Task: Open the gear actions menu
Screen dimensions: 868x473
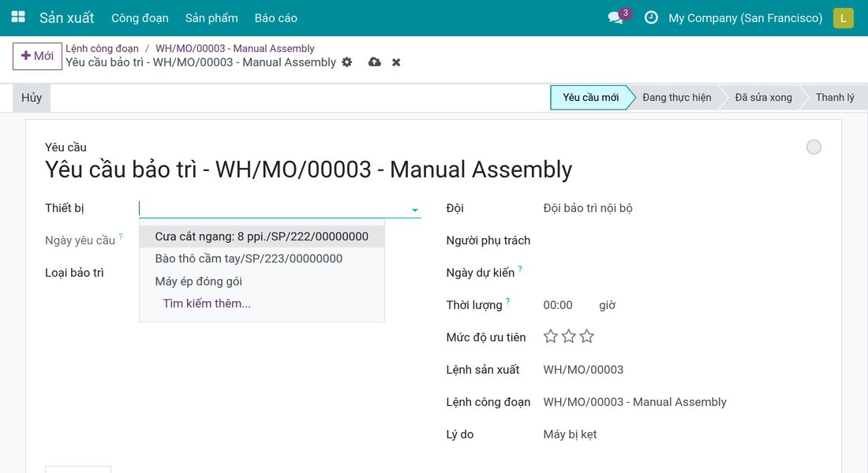Action: [347, 62]
